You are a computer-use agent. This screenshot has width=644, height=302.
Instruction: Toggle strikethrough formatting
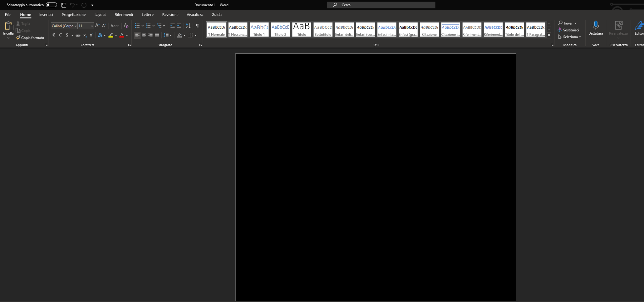tap(78, 35)
